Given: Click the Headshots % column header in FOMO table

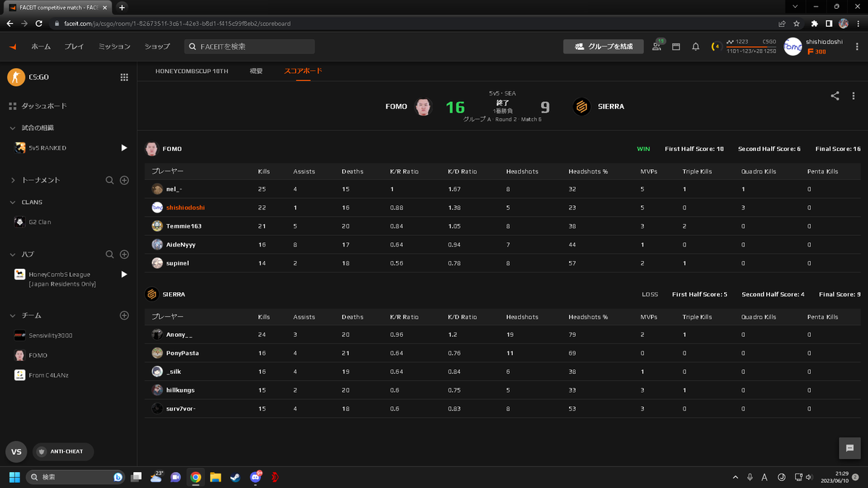Looking at the screenshot, I should tap(588, 171).
